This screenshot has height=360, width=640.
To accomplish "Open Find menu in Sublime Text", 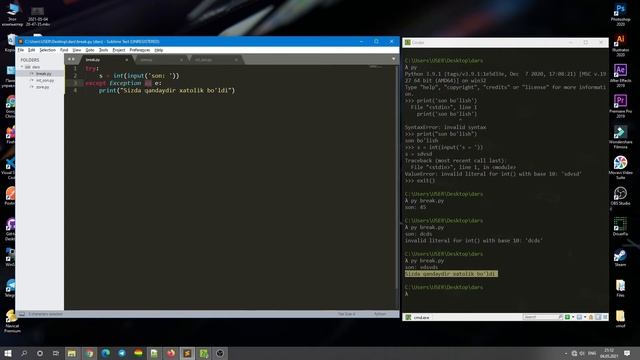I will 64,50.
